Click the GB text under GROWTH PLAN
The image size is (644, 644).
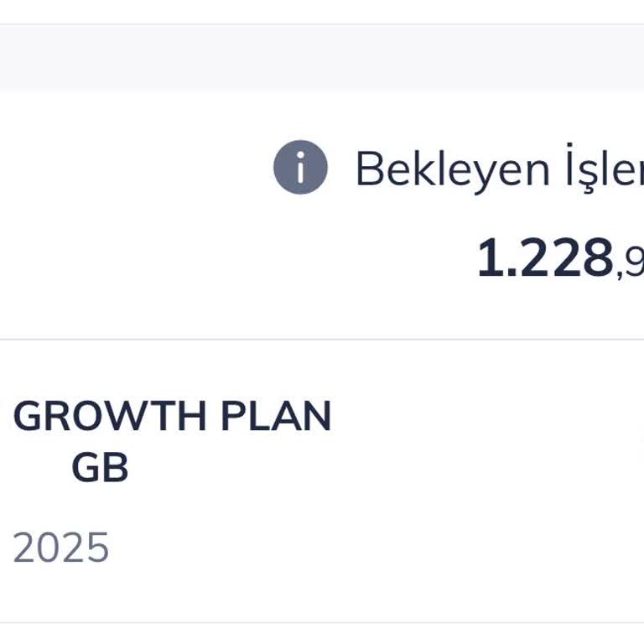(x=100, y=468)
